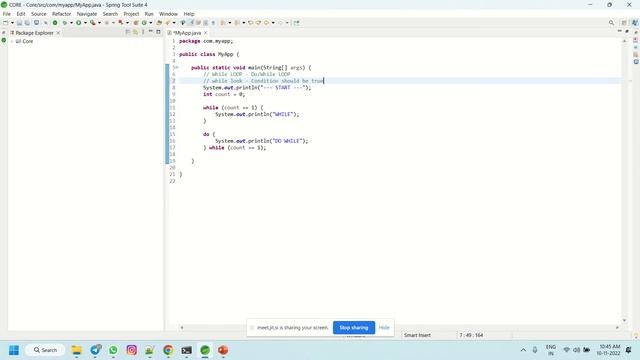
Task: Close the MyApp.java editor tab
Action: tap(206, 33)
